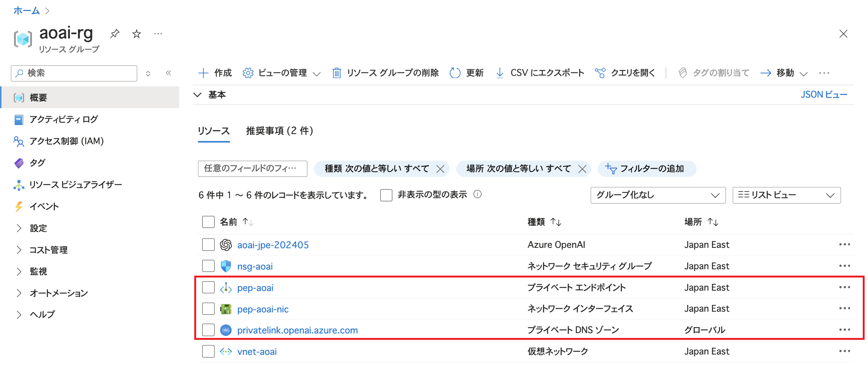Click 作成 to create a resource
Screen dimensions: 868x365
215,73
